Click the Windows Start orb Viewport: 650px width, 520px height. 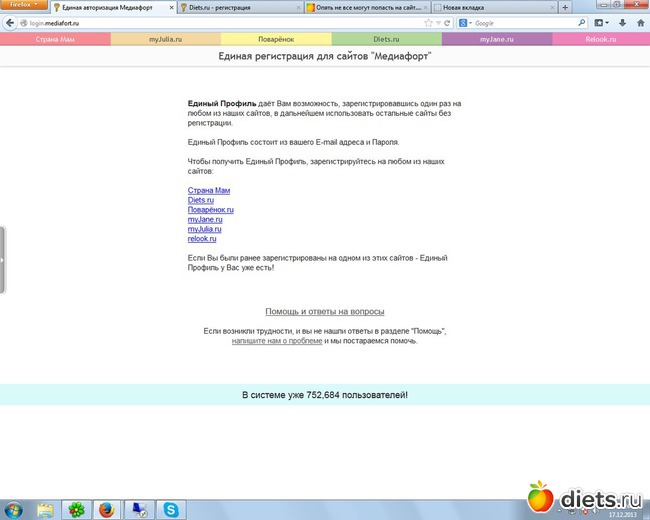tap(14, 508)
